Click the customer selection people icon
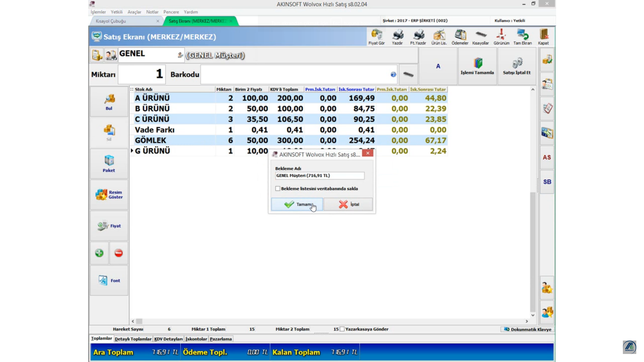This screenshot has width=644, height=362. click(111, 55)
